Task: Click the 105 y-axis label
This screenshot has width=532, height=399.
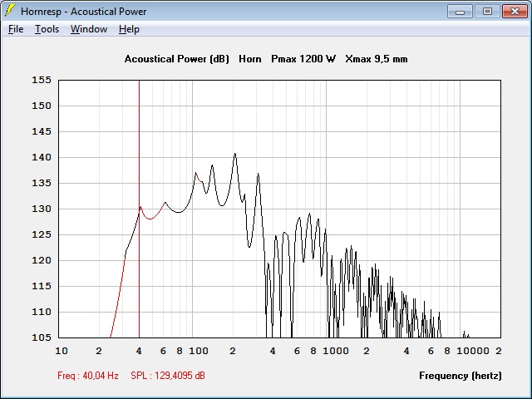Action: 42,337
